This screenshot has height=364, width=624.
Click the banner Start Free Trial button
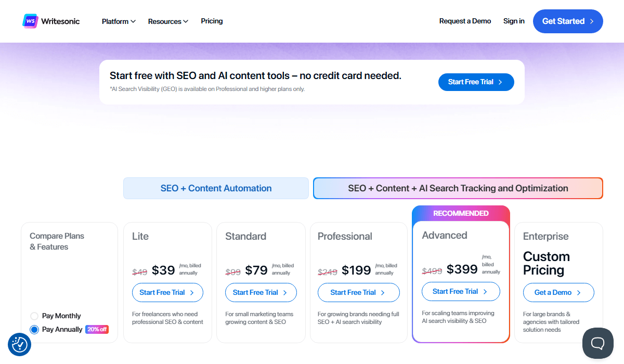pos(476,82)
